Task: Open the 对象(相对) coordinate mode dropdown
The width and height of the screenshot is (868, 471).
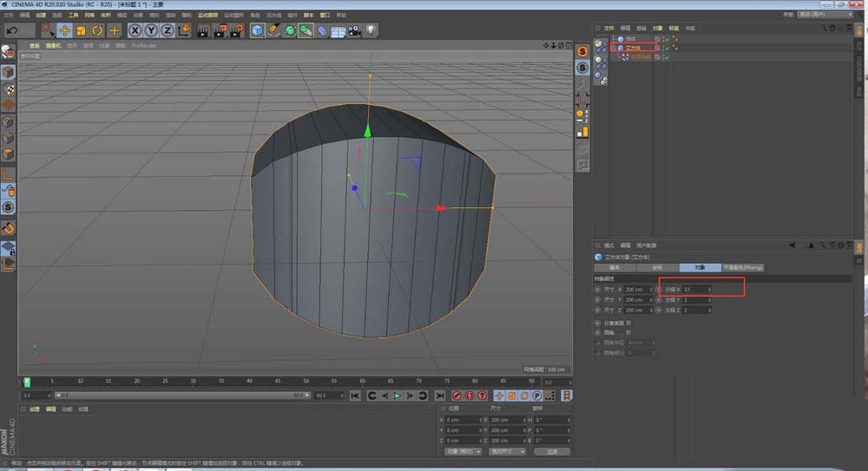Action: 463,452
